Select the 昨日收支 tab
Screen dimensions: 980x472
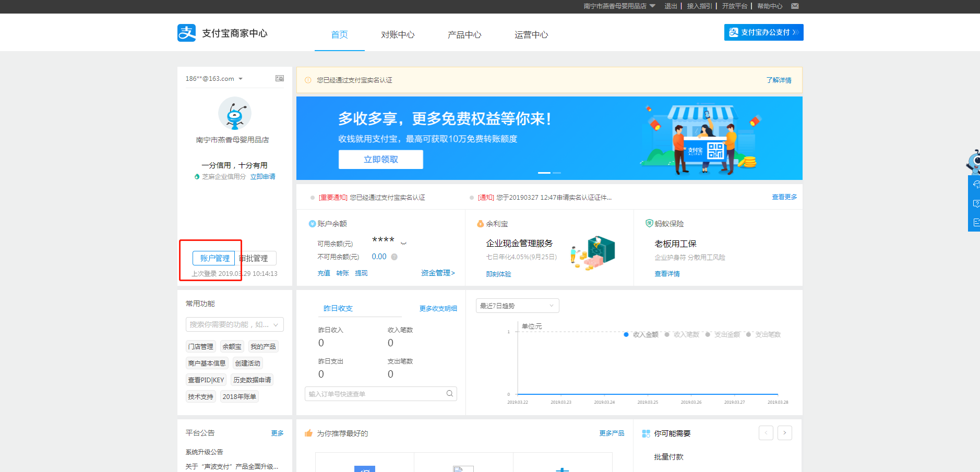pyautogui.click(x=338, y=308)
